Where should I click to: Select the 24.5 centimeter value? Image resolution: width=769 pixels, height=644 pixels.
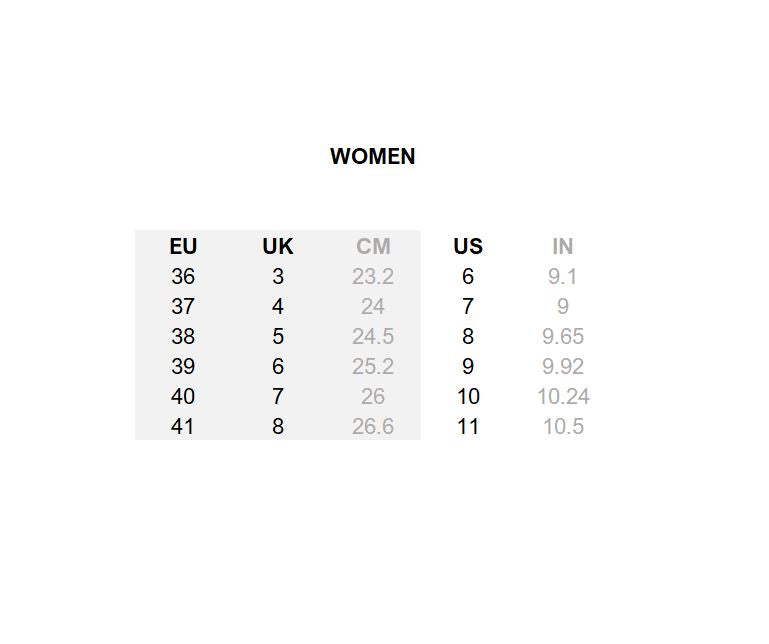tap(373, 336)
